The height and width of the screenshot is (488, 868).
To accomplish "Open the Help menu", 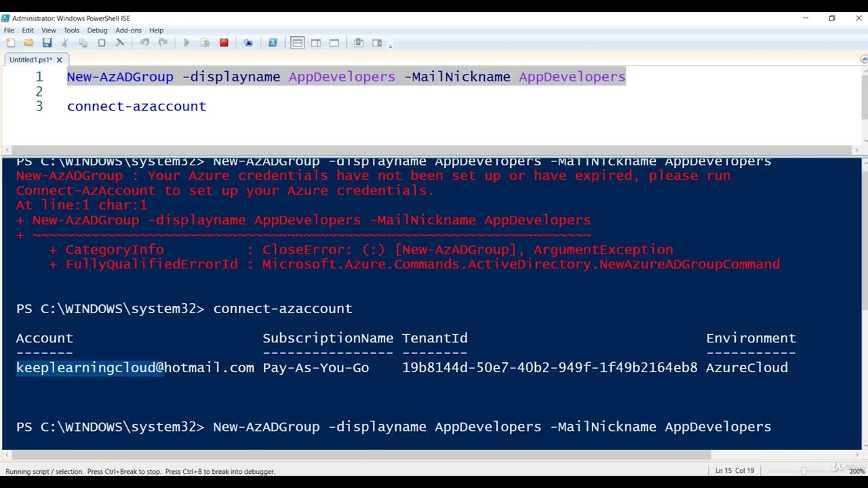I will tap(156, 30).
